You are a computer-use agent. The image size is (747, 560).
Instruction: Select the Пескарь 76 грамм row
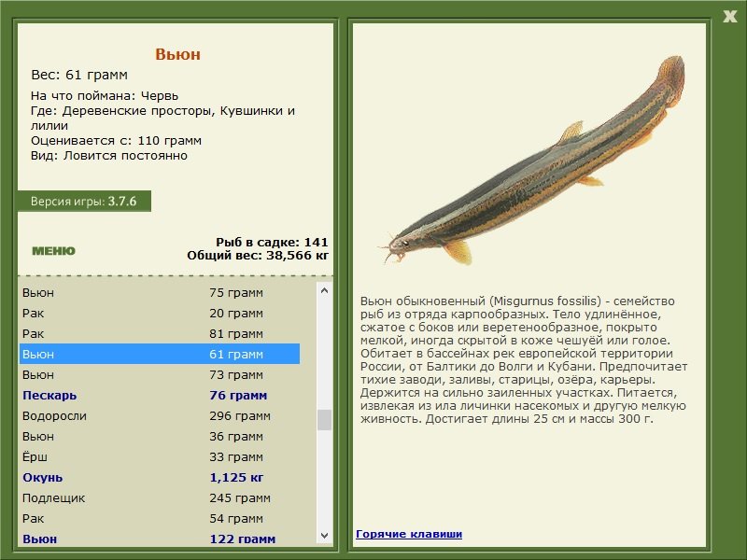click(x=160, y=395)
